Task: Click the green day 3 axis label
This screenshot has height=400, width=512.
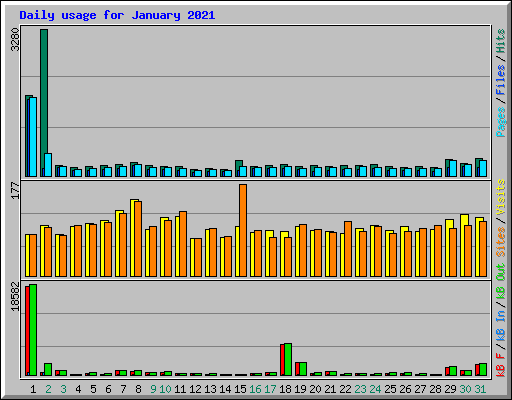Action: pos(63,389)
